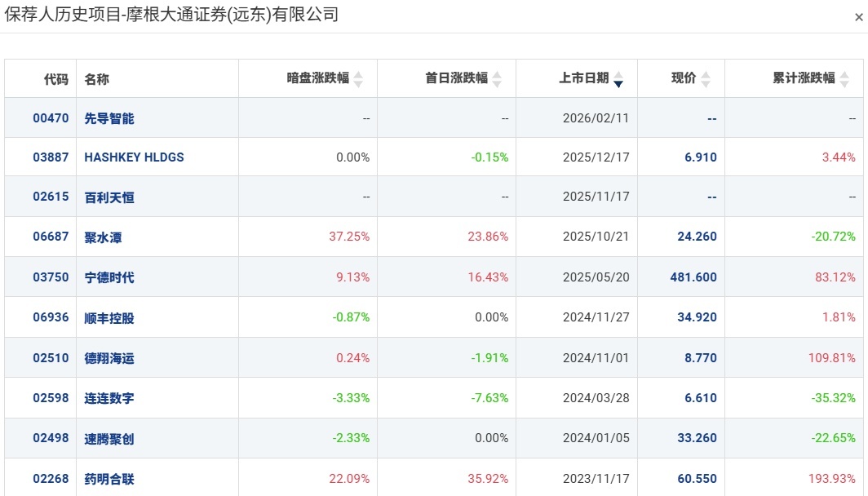
Task: Sort by 首日涨跌幅 column arrows
Action: click(497, 79)
